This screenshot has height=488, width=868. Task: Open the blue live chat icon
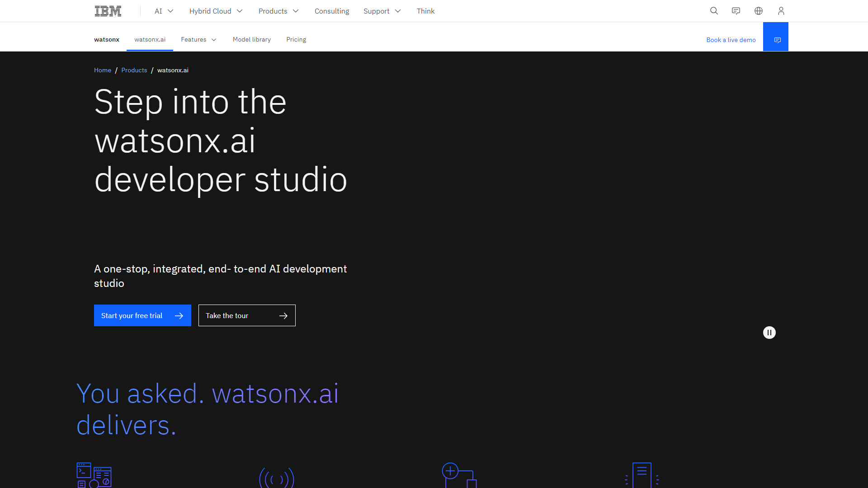[x=777, y=40]
